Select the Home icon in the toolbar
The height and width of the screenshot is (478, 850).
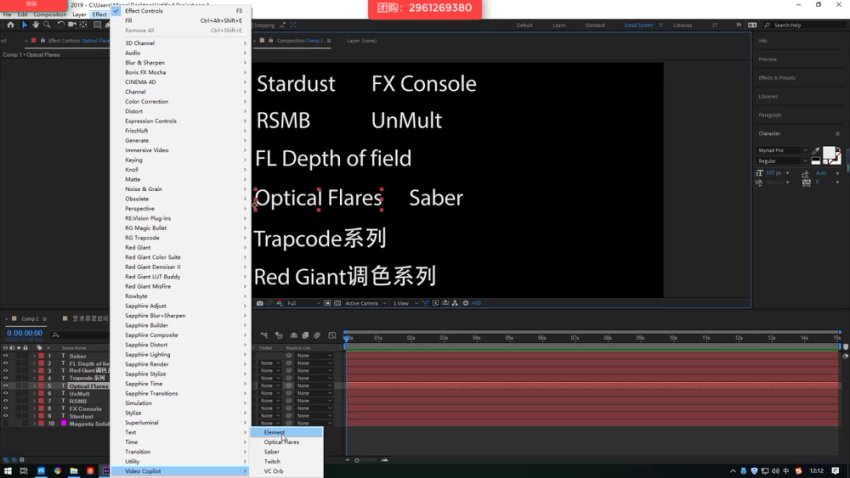10,25
